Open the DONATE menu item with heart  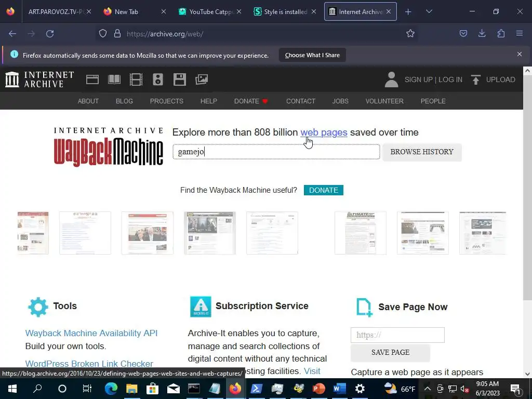click(251, 101)
